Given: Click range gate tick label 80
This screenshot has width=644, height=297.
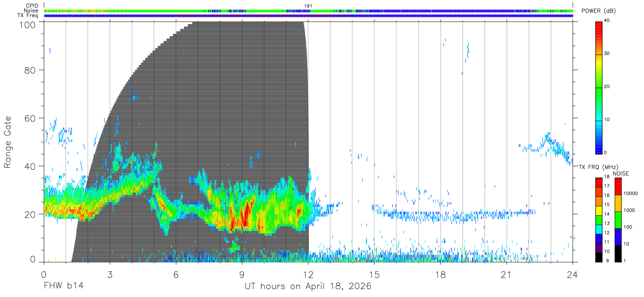Looking at the screenshot, I should [31, 70].
